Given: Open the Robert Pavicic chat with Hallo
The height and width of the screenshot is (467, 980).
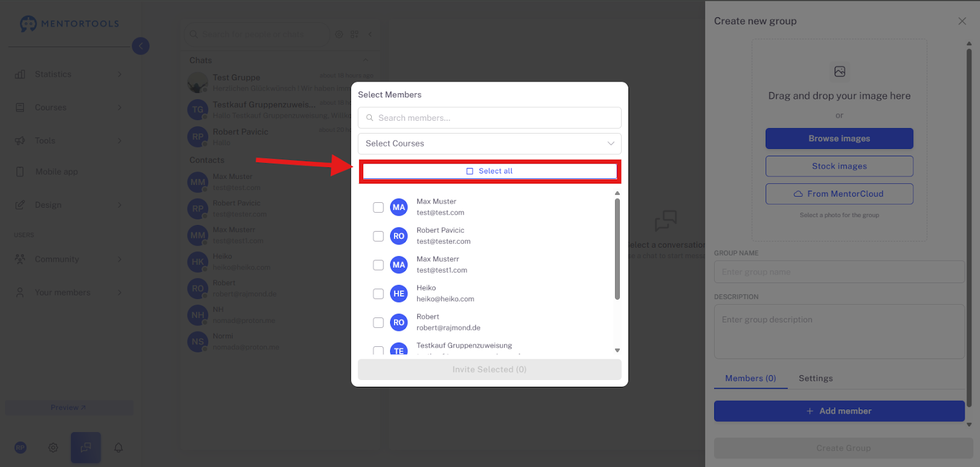Looking at the screenshot, I should coord(281,137).
